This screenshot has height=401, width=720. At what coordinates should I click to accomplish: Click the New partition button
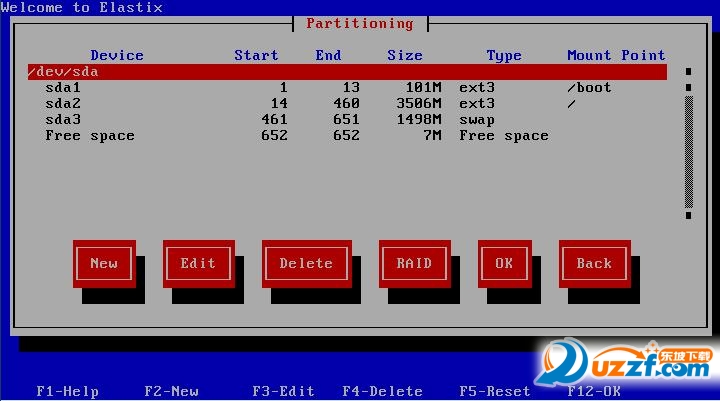click(x=104, y=264)
